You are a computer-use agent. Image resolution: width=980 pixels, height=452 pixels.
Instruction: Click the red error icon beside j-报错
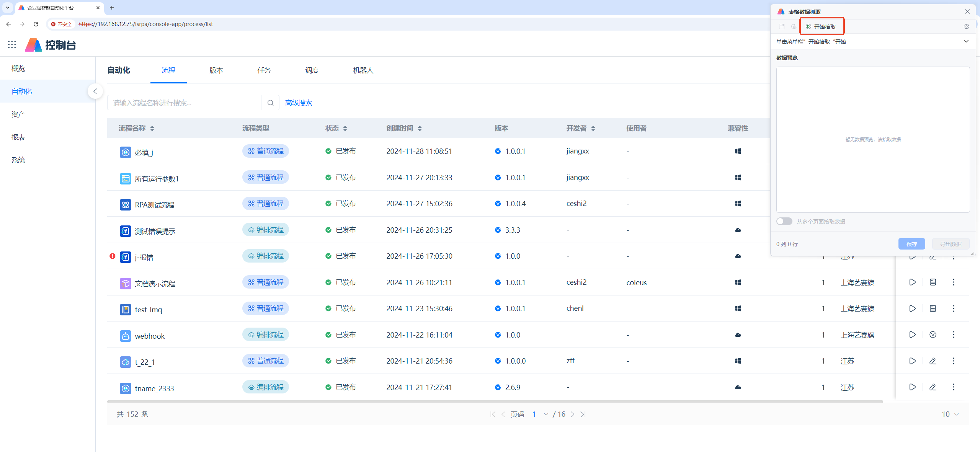112,256
